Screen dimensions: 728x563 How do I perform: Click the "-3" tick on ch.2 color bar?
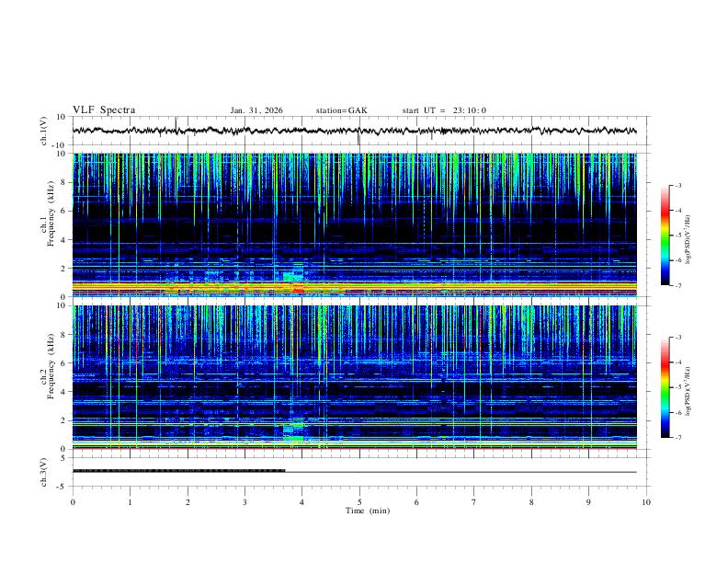tap(677, 338)
